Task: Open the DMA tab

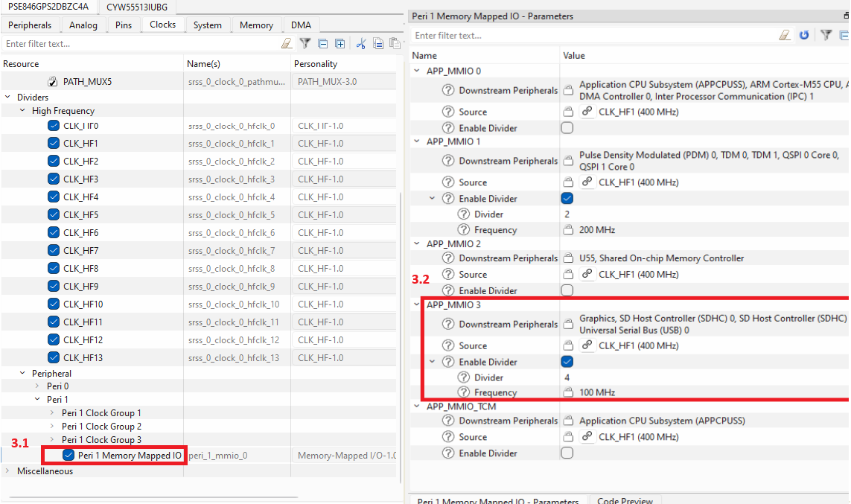Action: [x=301, y=25]
